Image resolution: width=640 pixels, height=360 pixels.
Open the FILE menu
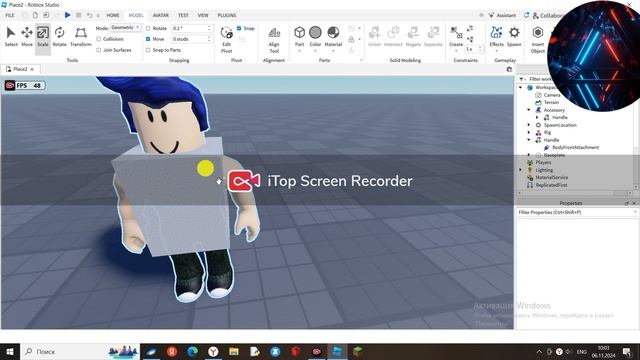tap(10, 15)
